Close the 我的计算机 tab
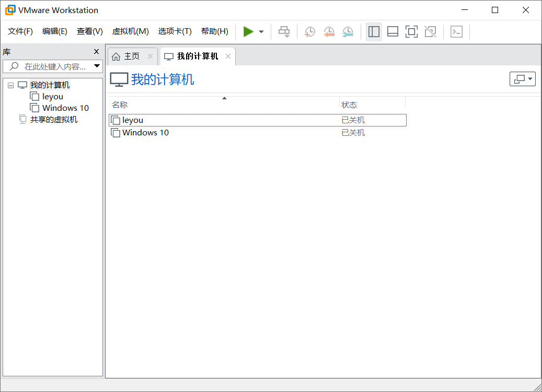Image resolution: width=542 pixels, height=392 pixels. (x=228, y=56)
